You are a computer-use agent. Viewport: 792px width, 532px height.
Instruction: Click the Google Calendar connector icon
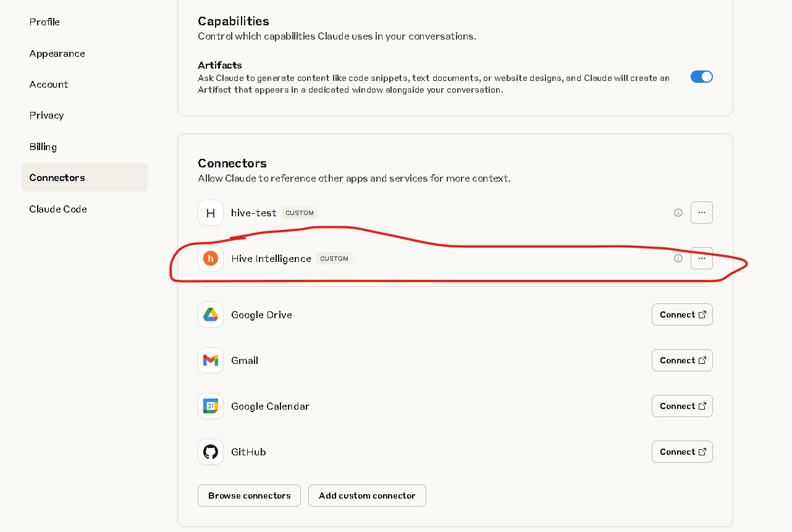(x=211, y=406)
